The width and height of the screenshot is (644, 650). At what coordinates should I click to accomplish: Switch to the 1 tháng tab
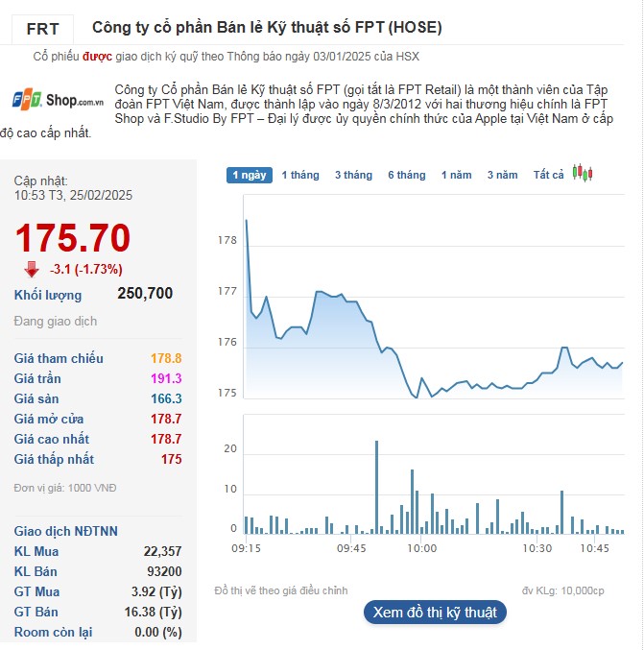pos(300,175)
